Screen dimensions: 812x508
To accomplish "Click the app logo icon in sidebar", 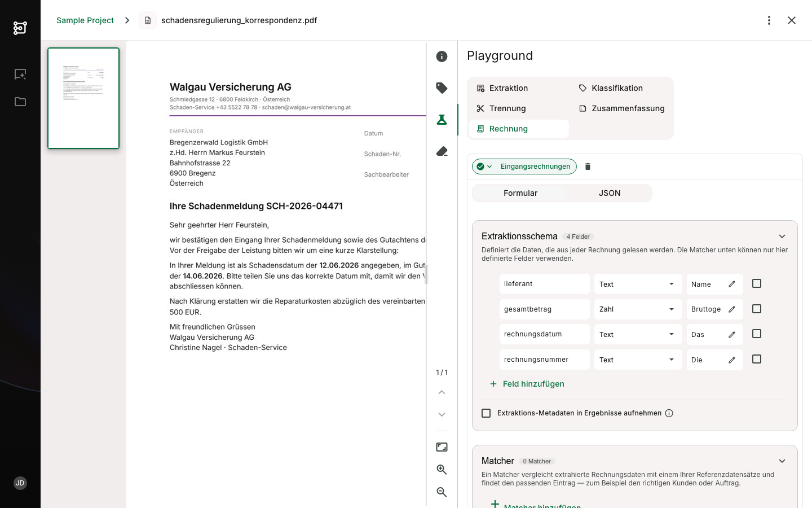I will click(20, 28).
